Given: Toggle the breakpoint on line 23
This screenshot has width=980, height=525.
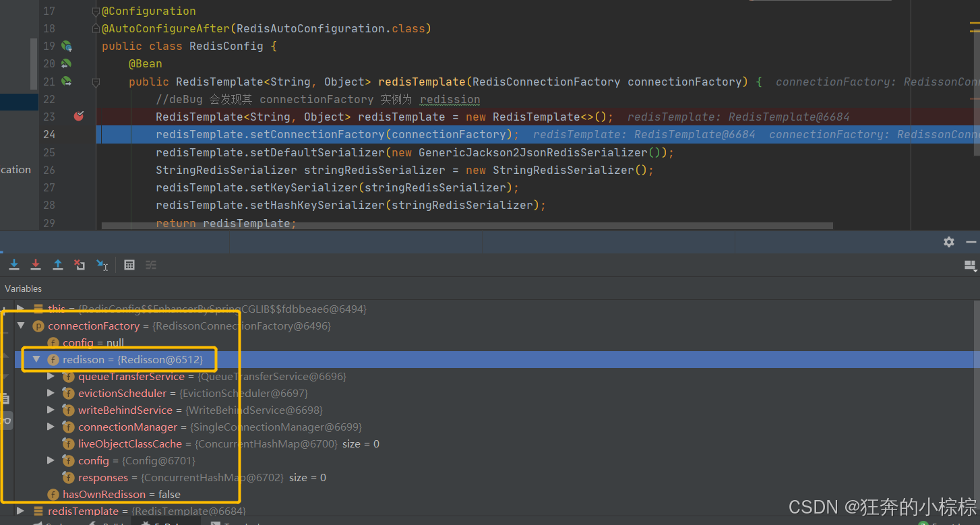Looking at the screenshot, I should pos(79,116).
